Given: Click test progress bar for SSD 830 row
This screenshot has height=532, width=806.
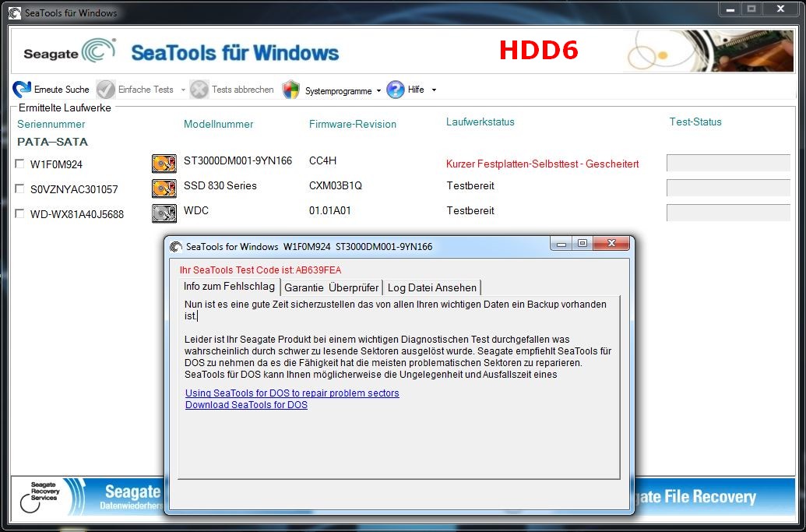Looking at the screenshot, I should [728, 188].
